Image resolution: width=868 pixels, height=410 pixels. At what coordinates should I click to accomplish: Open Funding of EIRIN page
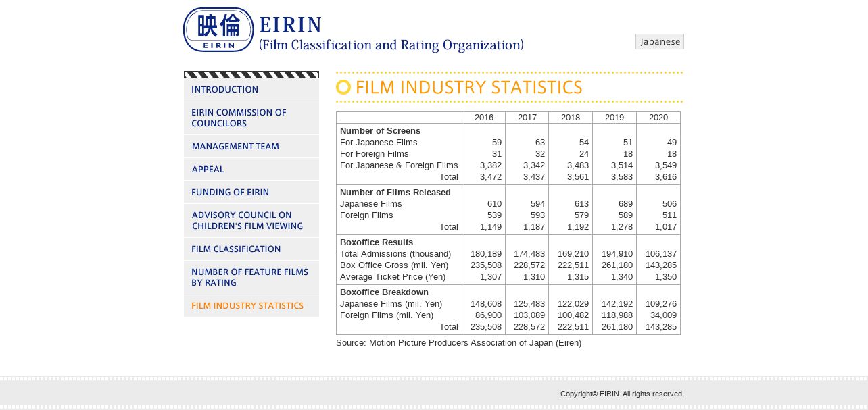click(x=251, y=193)
